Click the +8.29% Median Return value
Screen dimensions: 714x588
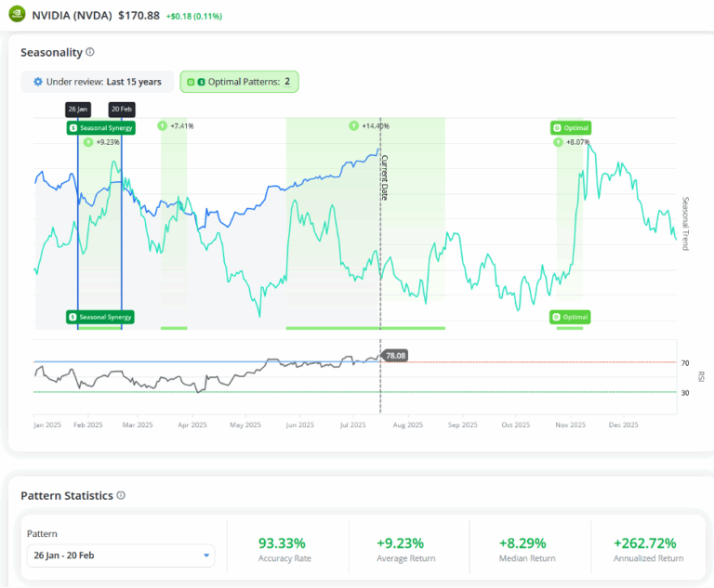click(522, 543)
